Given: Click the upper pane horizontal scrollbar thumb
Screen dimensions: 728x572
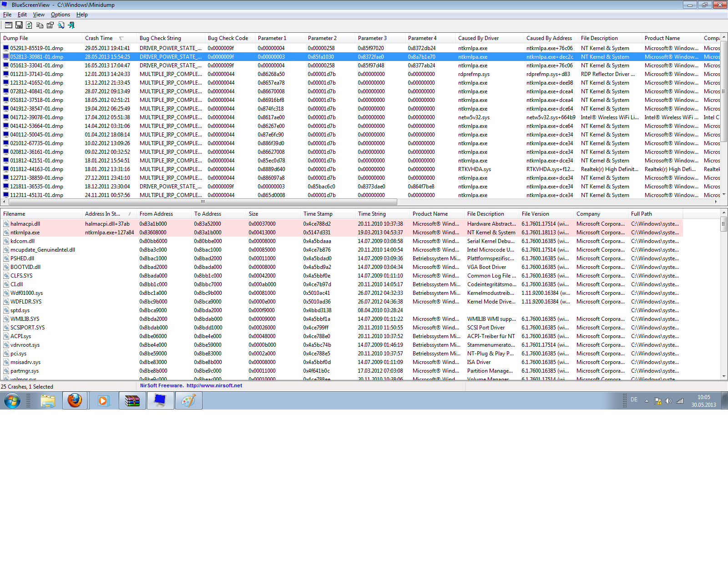Looking at the screenshot, I should click(202, 202).
